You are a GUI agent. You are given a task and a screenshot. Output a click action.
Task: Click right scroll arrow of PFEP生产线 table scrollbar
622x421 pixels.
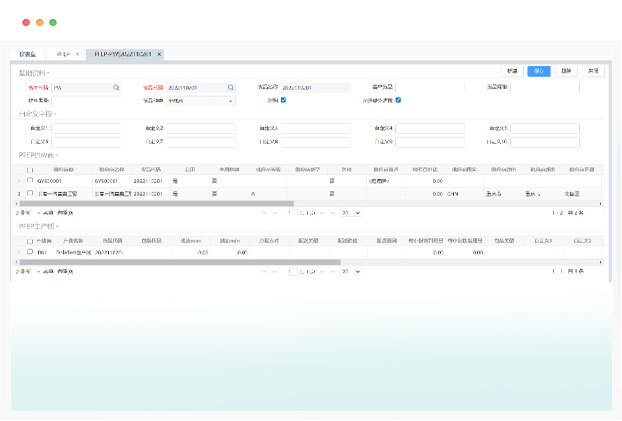[x=601, y=262]
